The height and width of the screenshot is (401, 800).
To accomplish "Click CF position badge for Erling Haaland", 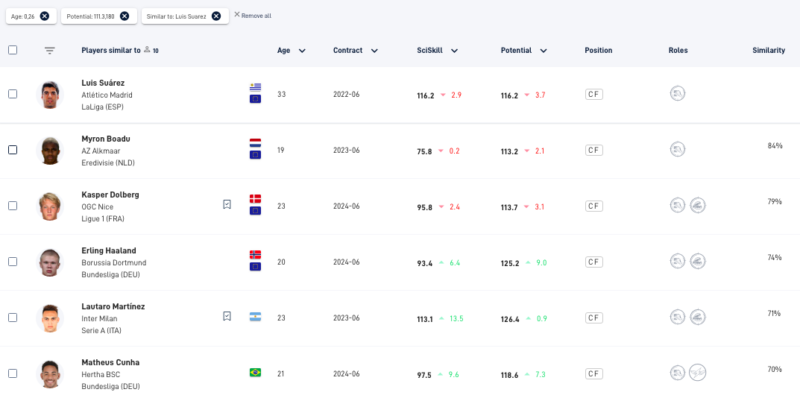I will [x=594, y=262].
